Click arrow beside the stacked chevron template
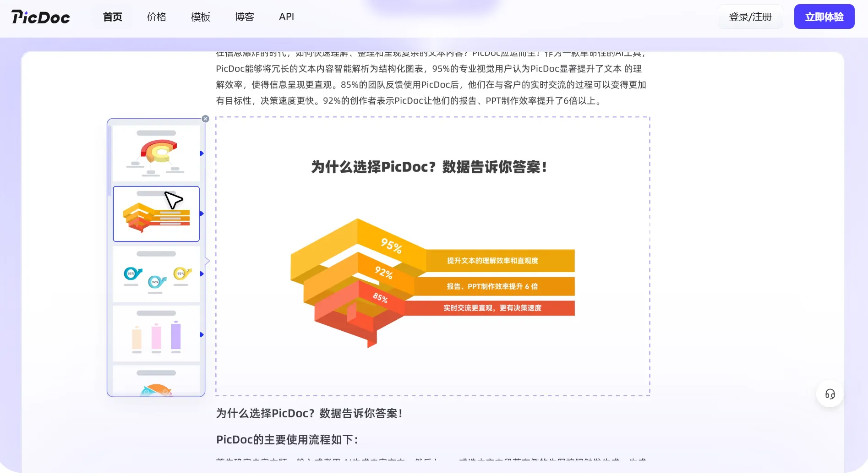Viewport: 868px width, 476px height. (202, 214)
